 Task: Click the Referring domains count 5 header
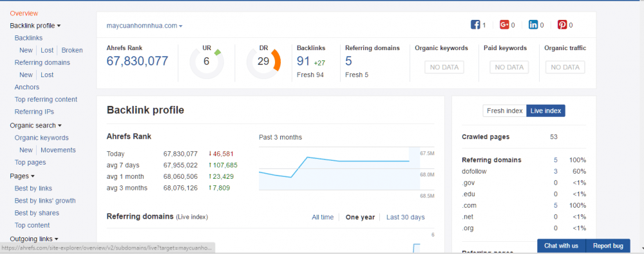click(x=348, y=61)
